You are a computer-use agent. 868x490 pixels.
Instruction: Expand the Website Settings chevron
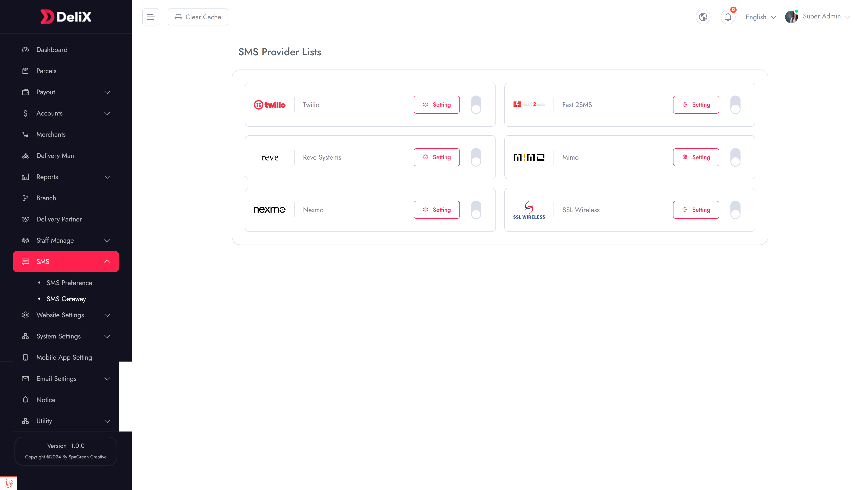click(x=107, y=315)
